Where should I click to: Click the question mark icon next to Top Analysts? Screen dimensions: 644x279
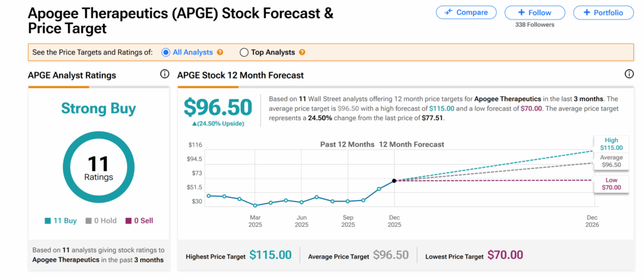pos(302,53)
